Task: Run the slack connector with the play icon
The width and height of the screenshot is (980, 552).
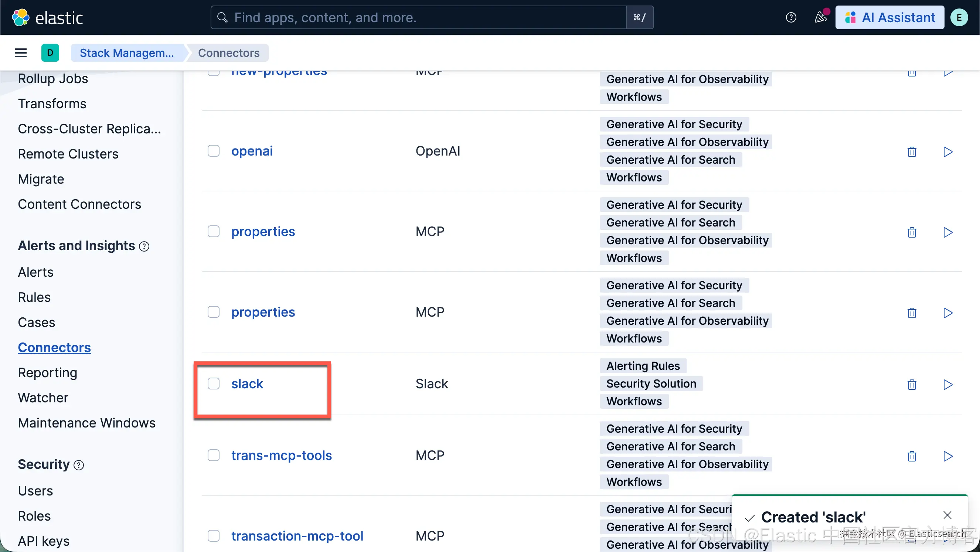Action: tap(947, 385)
